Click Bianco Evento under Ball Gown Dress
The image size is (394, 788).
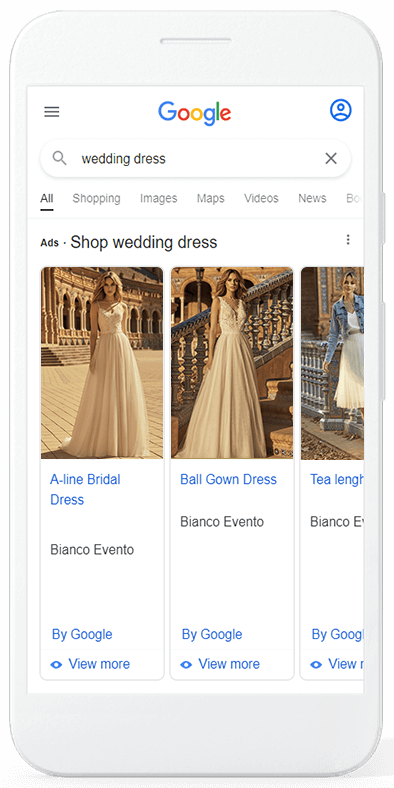coord(222,522)
